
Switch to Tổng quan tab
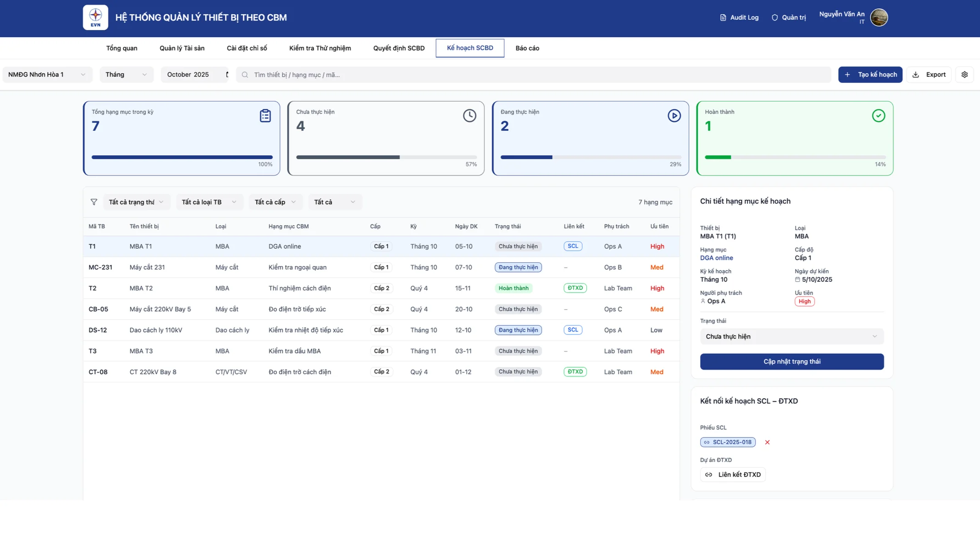tap(122, 48)
